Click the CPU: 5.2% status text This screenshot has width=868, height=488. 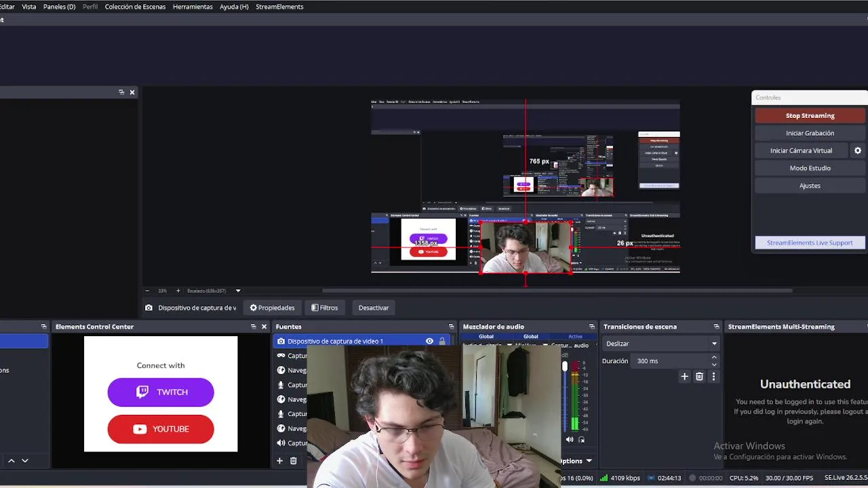click(x=744, y=478)
